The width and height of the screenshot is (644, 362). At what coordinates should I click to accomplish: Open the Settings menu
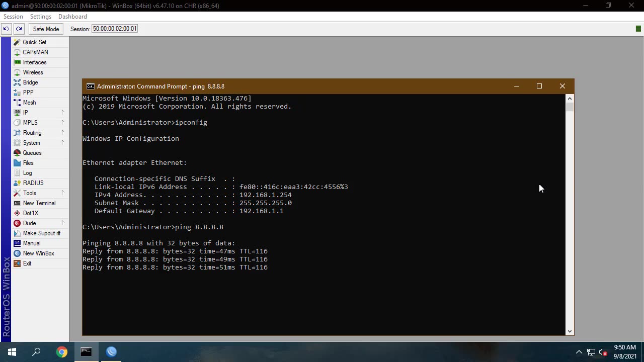click(x=41, y=17)
